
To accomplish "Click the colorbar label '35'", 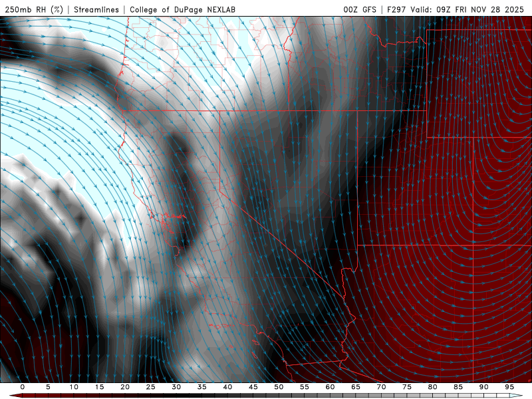I will pyautogui.click(x=202, y=387).
